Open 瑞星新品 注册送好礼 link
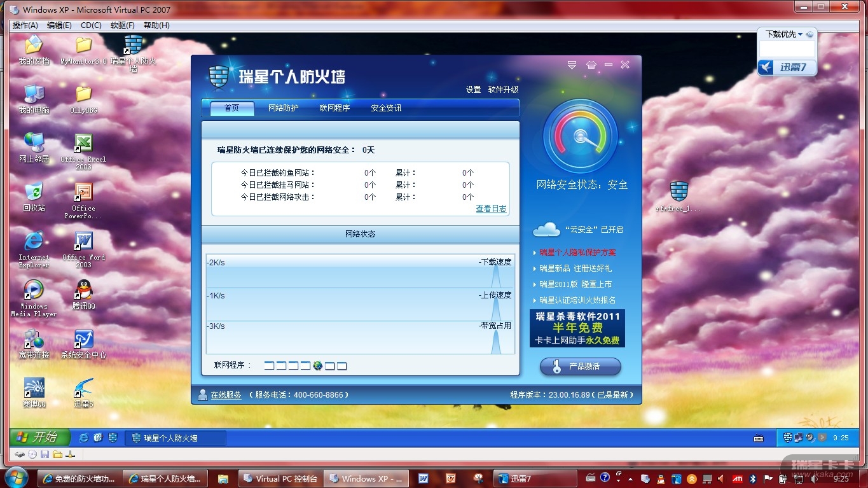Screen dimensions: 868x488 pyautogui.click(x=575, y=268)
